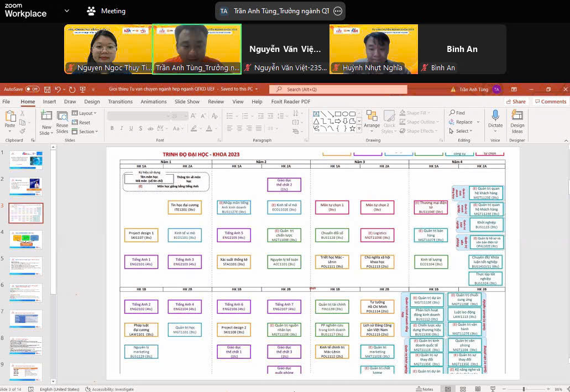The width and height of the screenshot is (570, 392).
Task: Select slide 4 thumbnail in panel
Action: pyautogui.click(x=26, y=239)
